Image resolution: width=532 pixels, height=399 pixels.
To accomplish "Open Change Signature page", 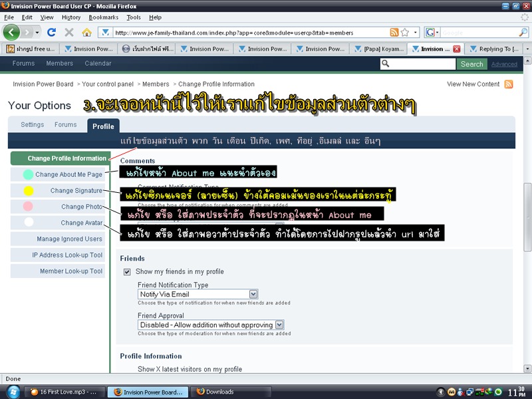I will coord(58,191).
